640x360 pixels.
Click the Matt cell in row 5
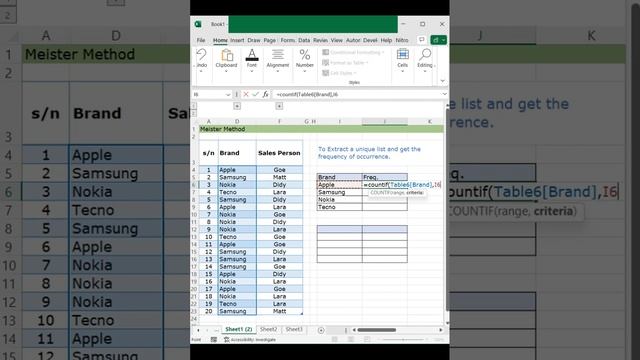[279, 177]
